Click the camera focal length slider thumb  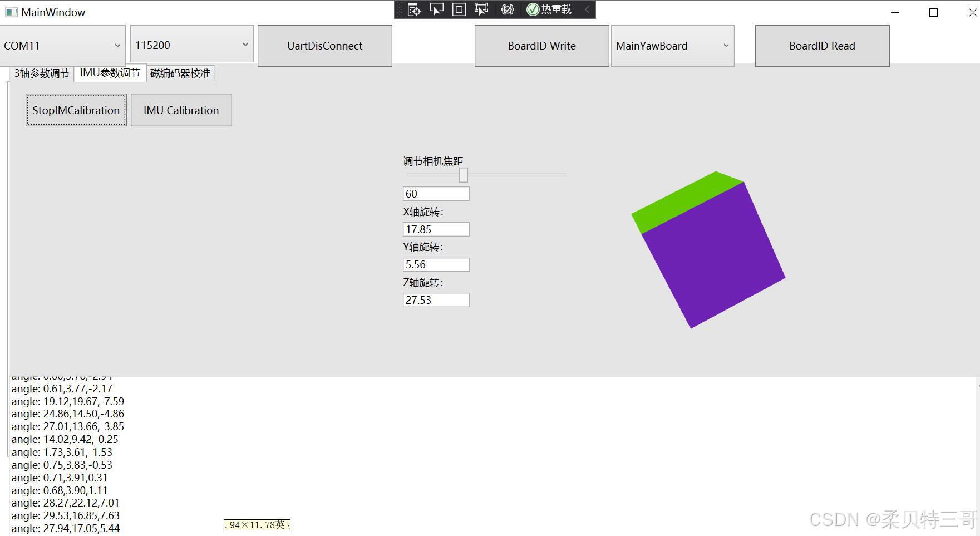click(464, 175)
